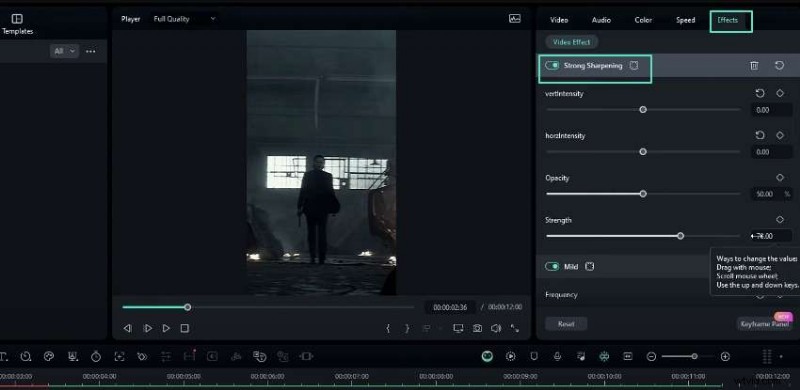Delete the Strong Sharpening effect with trash icon
This screenshot has width=800, height=390.
point(754,65)
